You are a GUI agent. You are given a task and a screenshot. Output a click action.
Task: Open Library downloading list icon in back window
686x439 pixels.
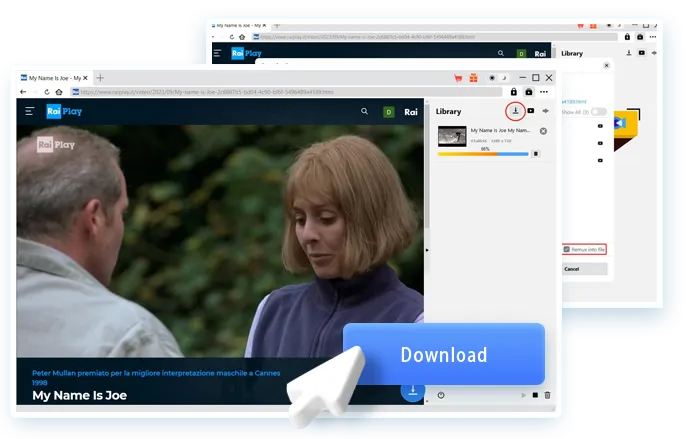629,53
